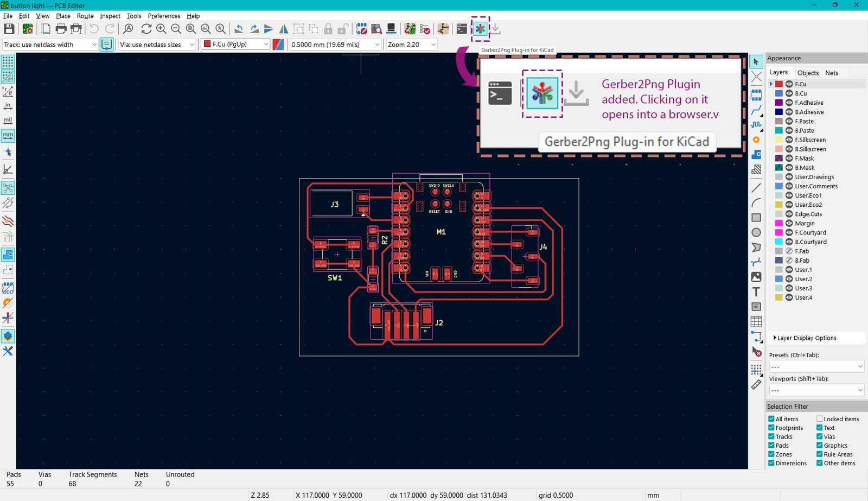Zoom out using the toolbar magnifier
This screenshot has width=868, height=501.
(176, 29)
